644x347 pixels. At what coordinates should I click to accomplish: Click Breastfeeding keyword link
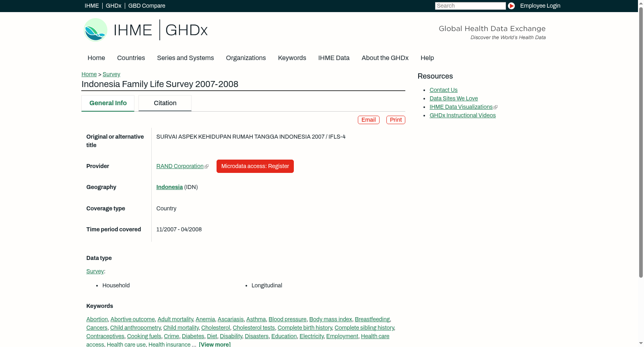[x=372, y=319]
